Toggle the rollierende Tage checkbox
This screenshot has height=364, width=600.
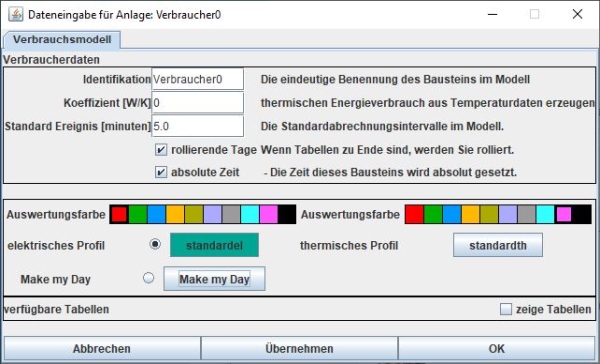[161, 150]
